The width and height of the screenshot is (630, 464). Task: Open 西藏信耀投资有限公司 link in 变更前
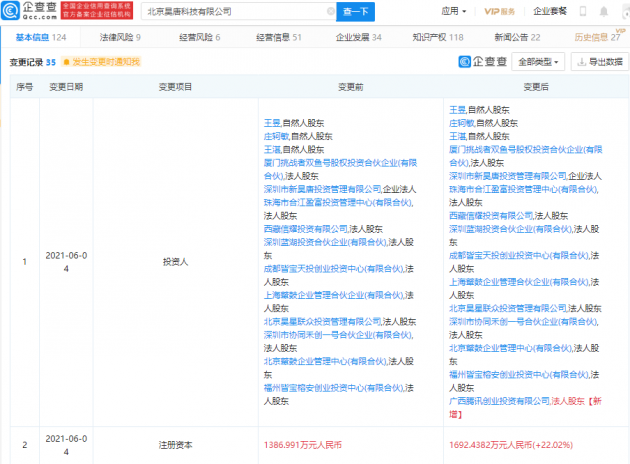[305, 229]
